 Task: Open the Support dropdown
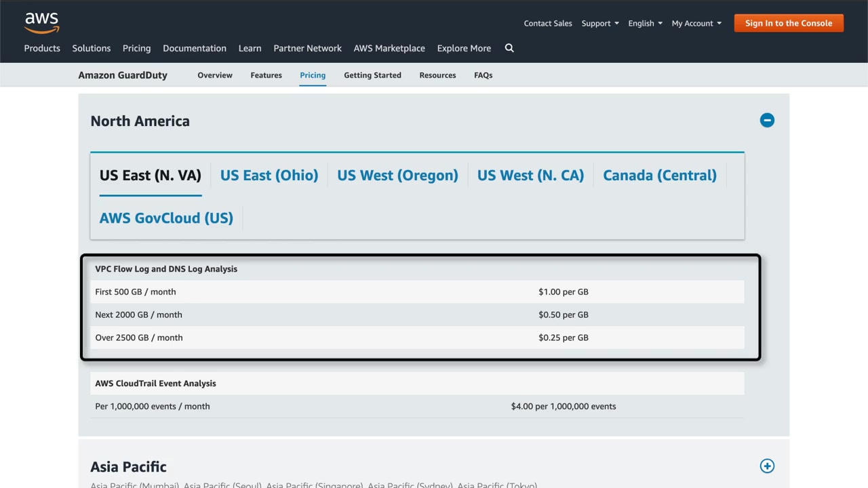point(600,23)
